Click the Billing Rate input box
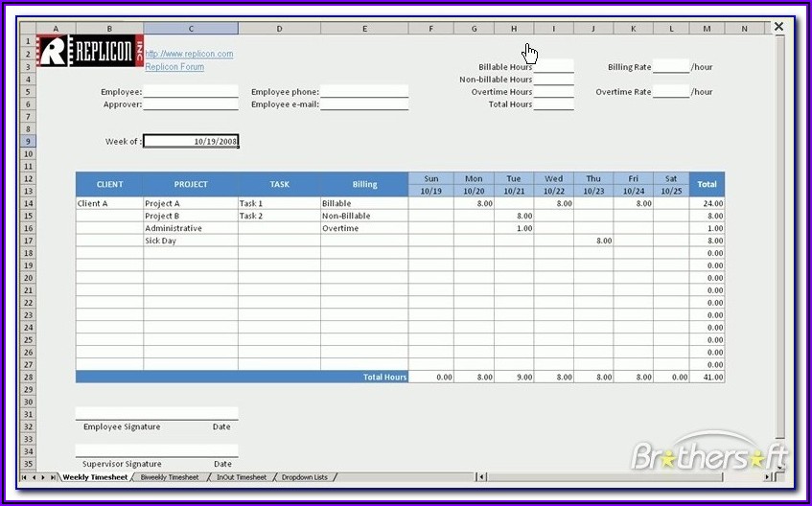Screen dimensions: 812x506 (671, 67)
